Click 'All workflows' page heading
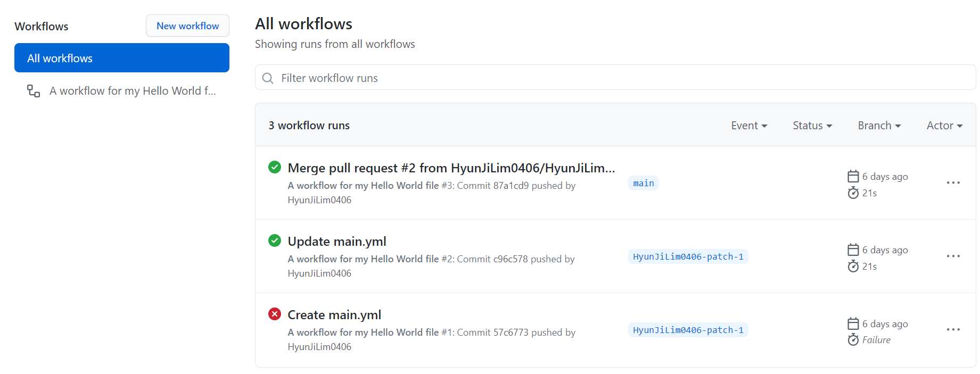This screenshot has height=374, width=980. tap(303, 24)
